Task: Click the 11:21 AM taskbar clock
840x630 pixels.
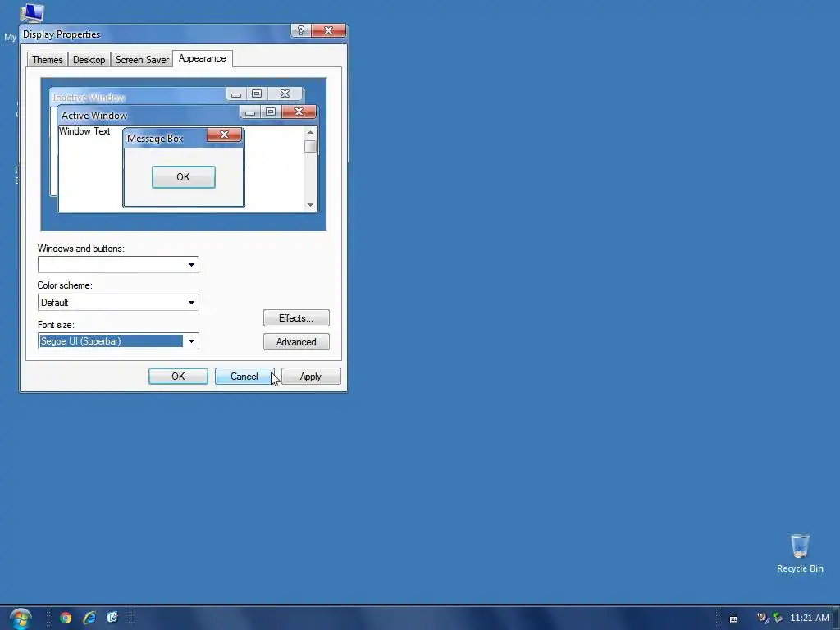Action: (809, 619)
